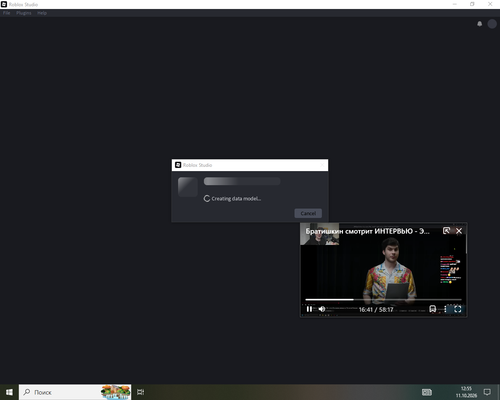Image resolution: width=500 pixels, height=400 pixels.
Task: Open the Plugins menu
Action: coord(24,13)
